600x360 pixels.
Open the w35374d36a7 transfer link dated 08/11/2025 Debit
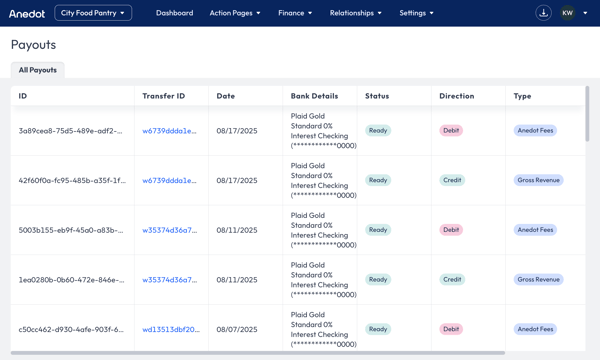pyautogui.click(x=170, y=230)
